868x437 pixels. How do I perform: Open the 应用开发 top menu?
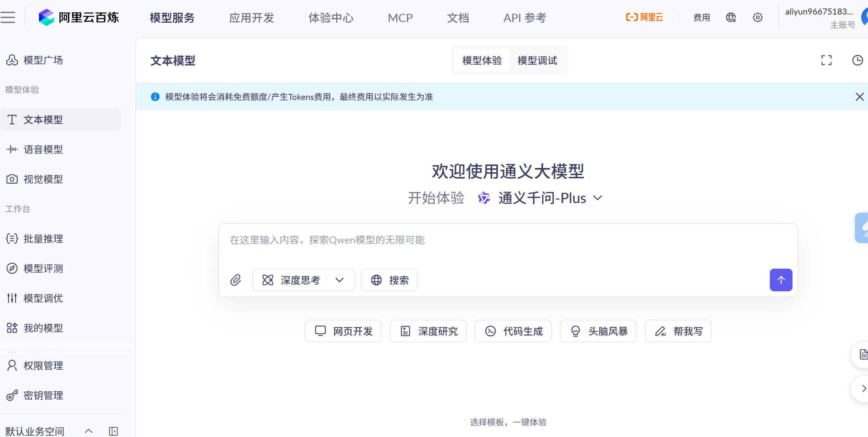point(251,18)
